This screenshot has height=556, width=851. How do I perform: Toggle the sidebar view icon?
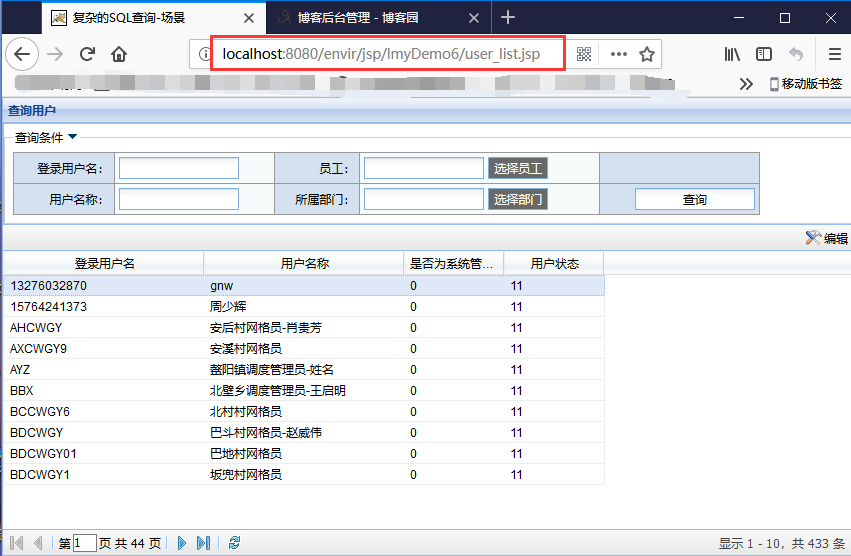tap(764, 54)
